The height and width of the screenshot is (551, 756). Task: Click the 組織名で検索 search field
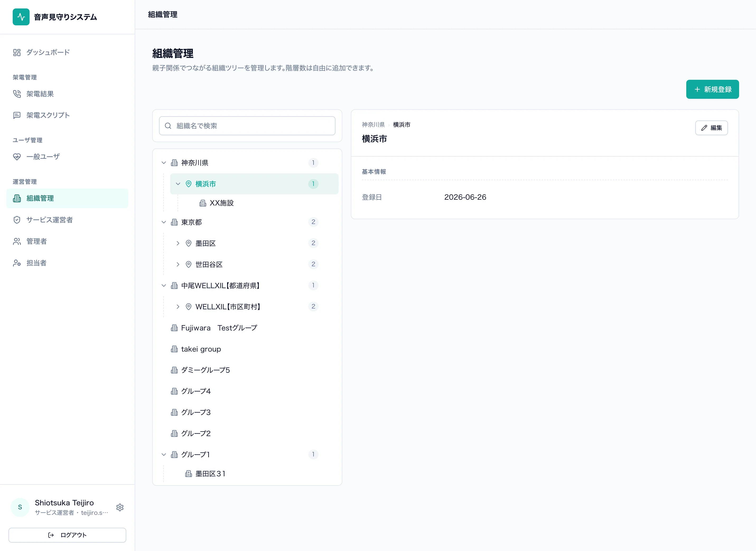point(247,126)
